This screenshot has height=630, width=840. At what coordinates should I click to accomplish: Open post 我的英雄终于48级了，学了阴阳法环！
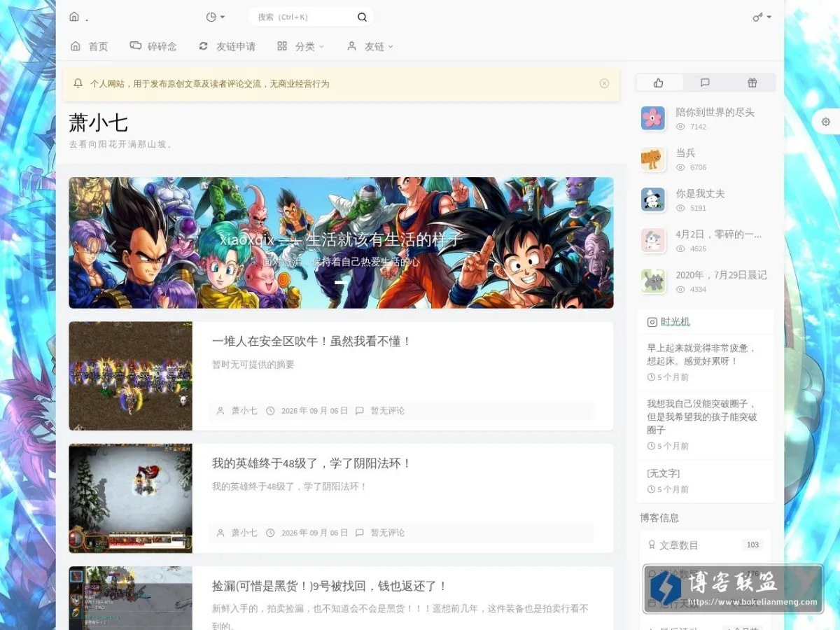pos(311,463)
